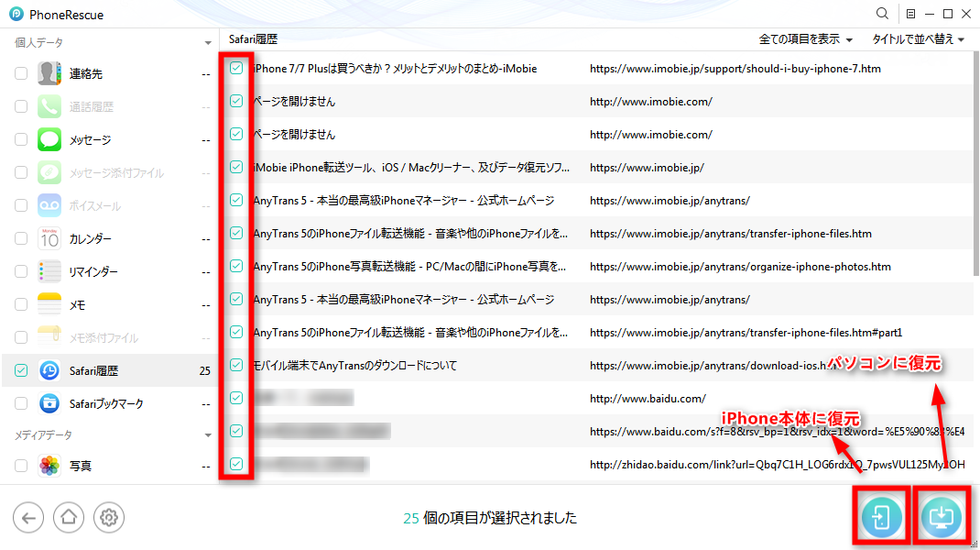Click the Calendar (カレンダー) icon
This screenshot has width=980, height=550.
pos(49,238)
